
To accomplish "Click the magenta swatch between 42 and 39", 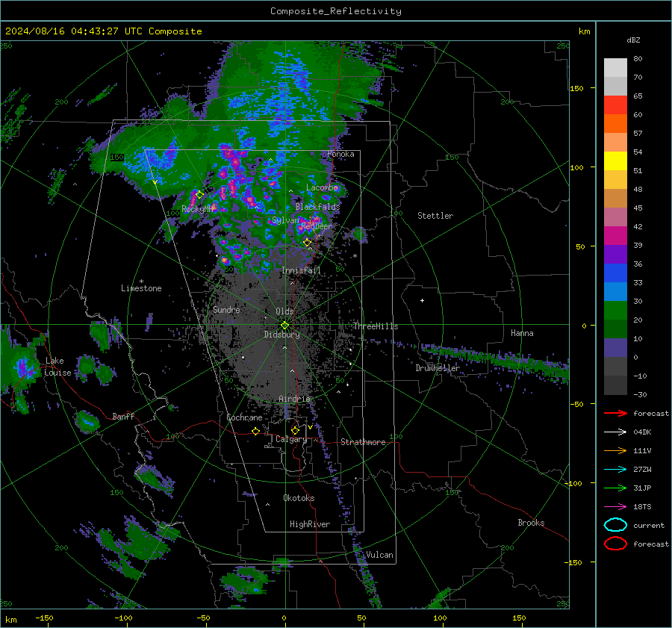I will 615,236.
